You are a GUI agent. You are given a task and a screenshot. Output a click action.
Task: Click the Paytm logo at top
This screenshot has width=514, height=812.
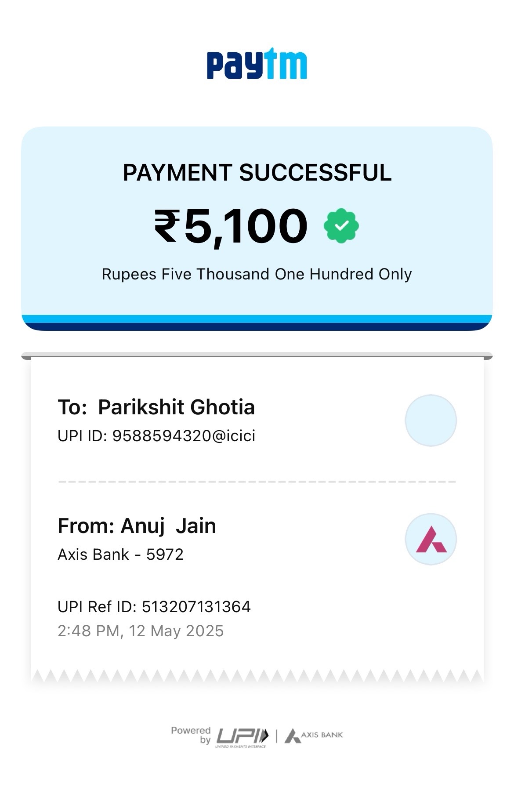pos(257,64)
